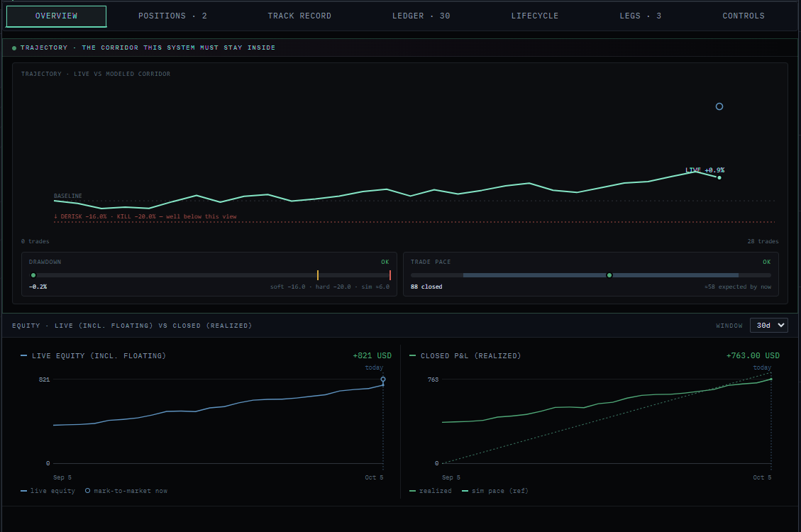Click the 'mark-to-market now' legend entry
Image resolution: width=801 pixels, height=532 pixels.
(x=126, y=491)
